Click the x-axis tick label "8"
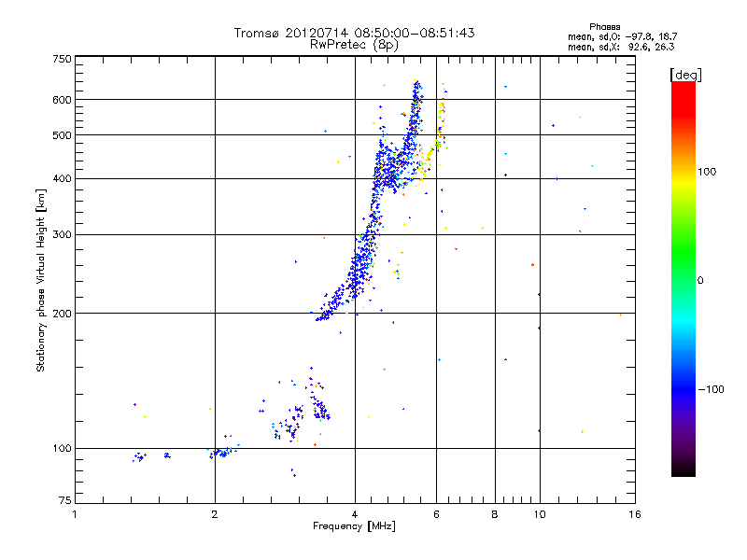Viewport: 747px width, 560px height. point(495,514)
